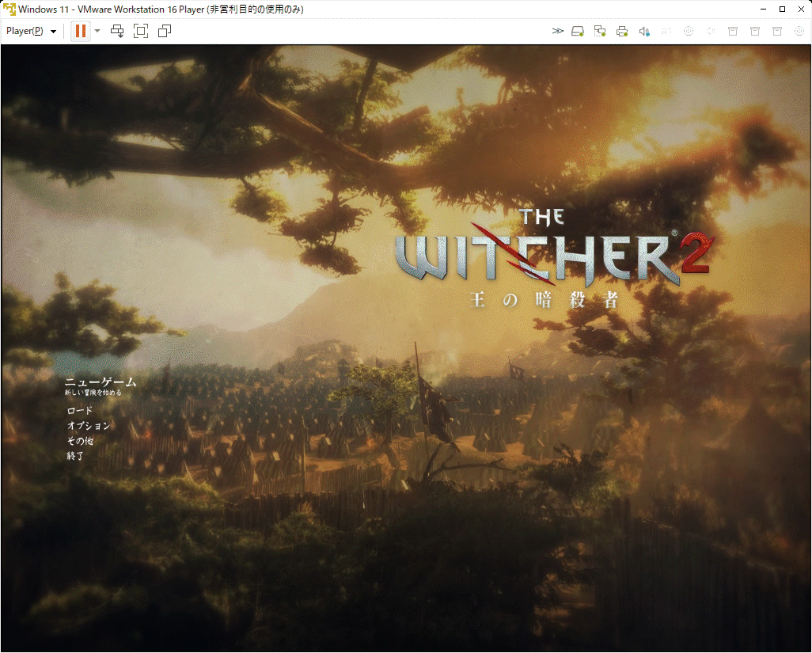Open the printer device icon

coord(622,31)
